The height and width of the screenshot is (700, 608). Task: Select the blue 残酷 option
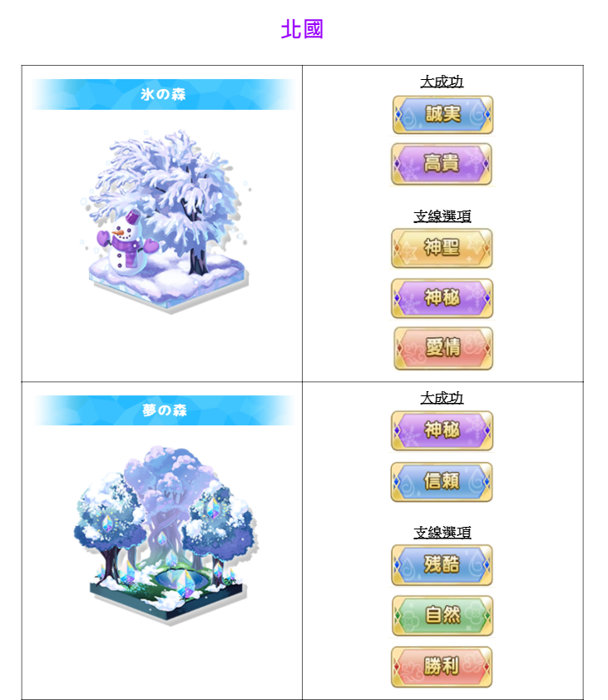coord(442,564)
